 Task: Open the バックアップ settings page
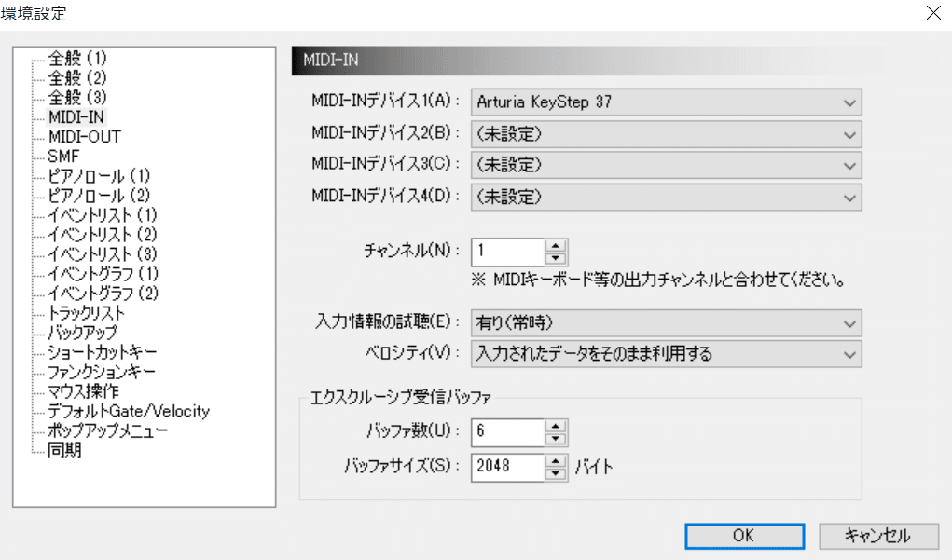(x=83, y=333)
